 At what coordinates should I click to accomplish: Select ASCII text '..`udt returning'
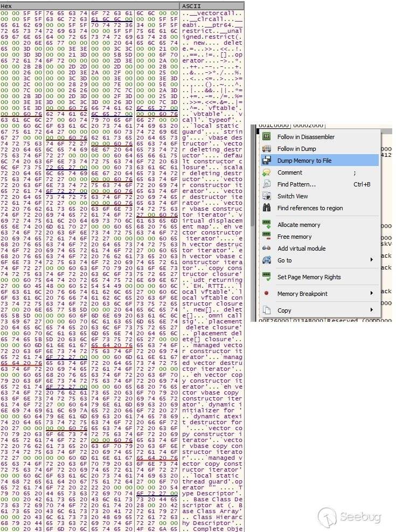212,280
